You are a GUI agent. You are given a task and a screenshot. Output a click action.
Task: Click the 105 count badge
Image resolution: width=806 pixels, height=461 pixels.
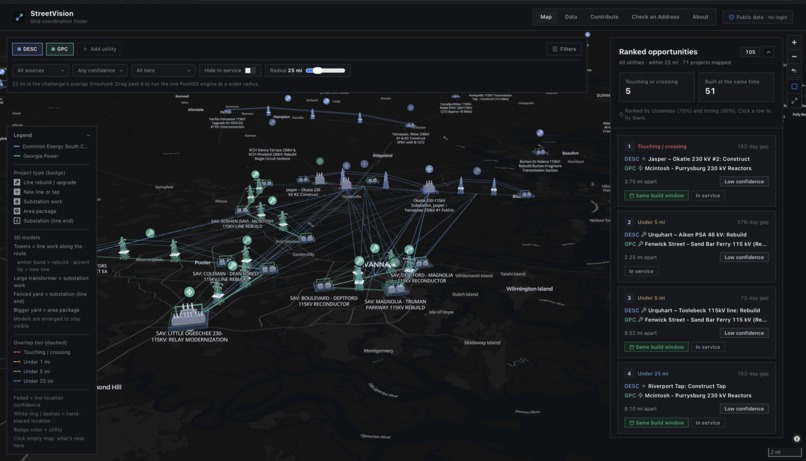750,52
